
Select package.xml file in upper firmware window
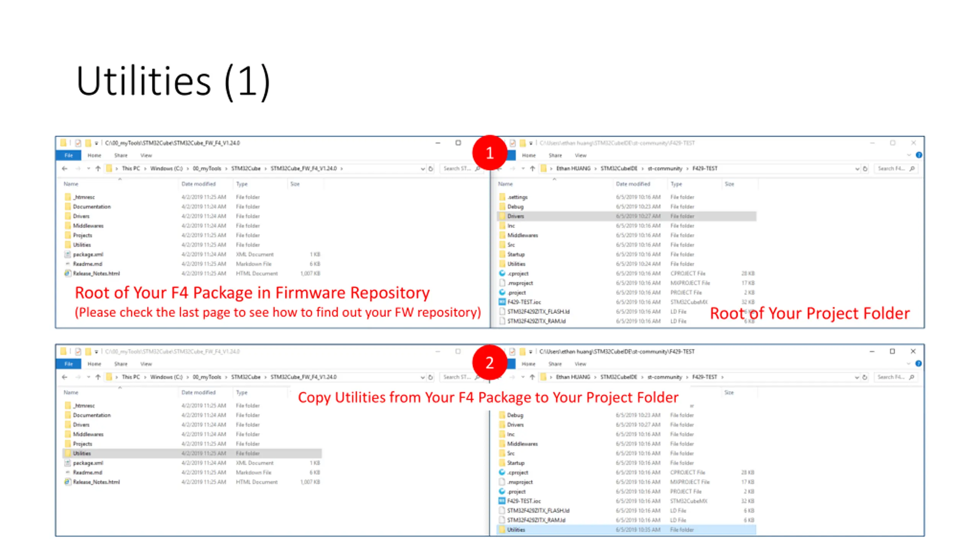click(88, 254)
